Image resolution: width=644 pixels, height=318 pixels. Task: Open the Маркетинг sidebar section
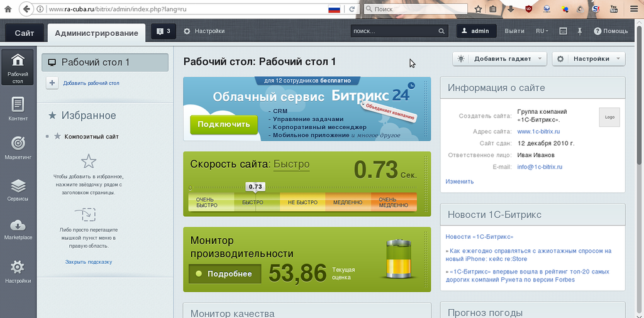(x=18, y=148)
